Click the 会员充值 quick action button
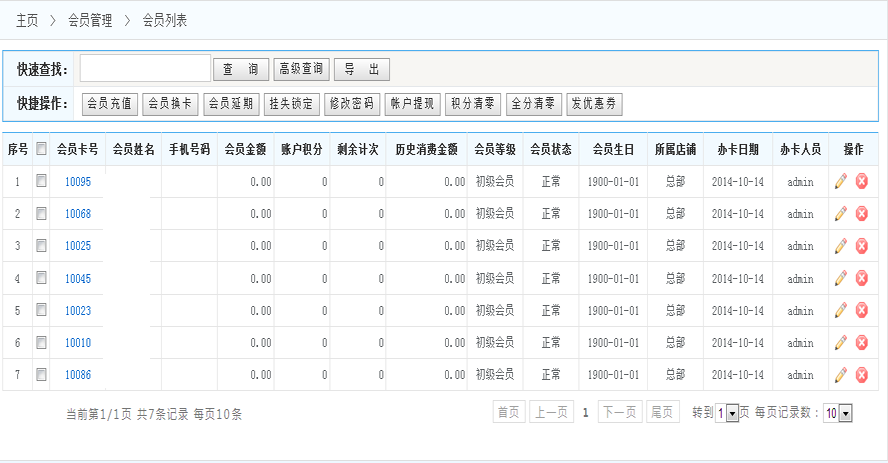 coord(110,103)
